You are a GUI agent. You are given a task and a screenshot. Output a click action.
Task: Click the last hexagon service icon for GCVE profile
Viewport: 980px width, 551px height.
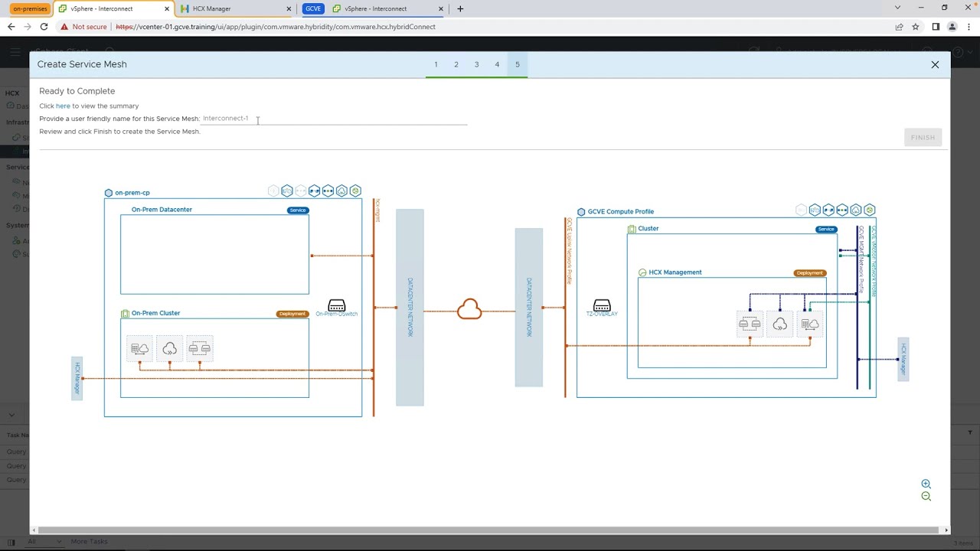(869, 210)
